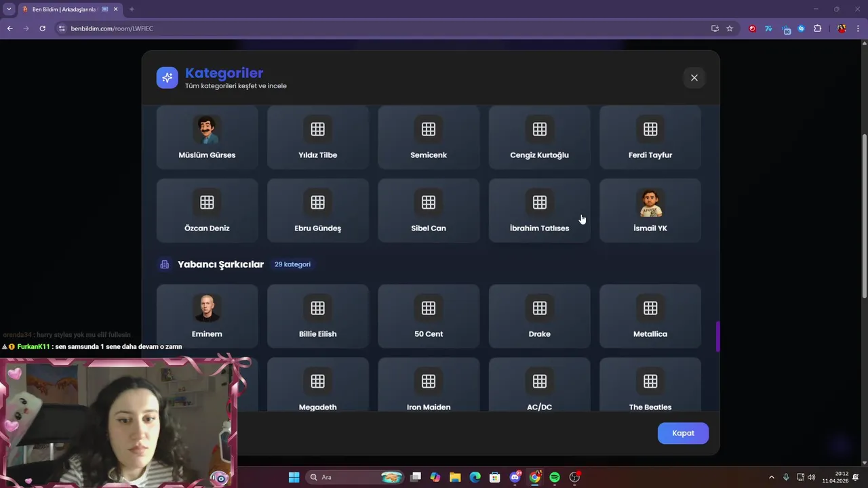The width and height of the screenshot is (868, 488).
Task: Open the 7TV extension icon
Action: point(768,28)
